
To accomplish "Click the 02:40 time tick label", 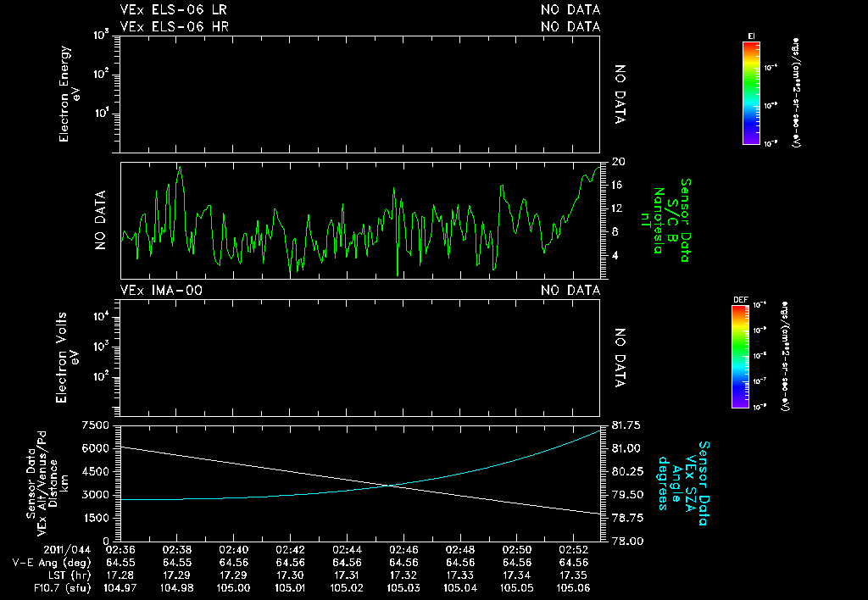I will (234, 550).
